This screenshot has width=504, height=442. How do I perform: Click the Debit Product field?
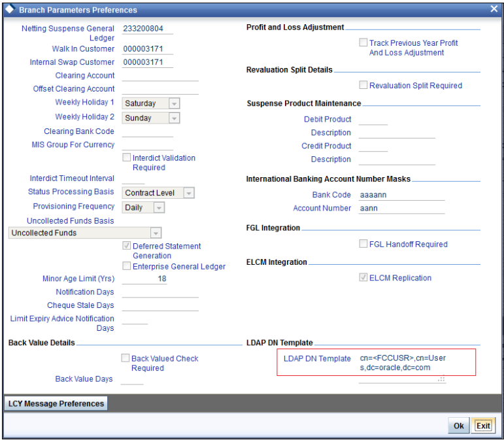click(373, 120)
